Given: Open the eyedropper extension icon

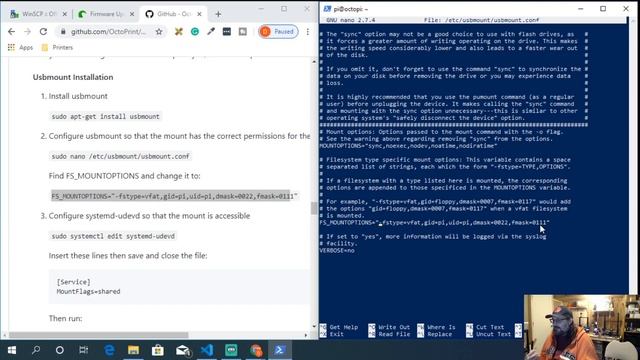Looking at the screenshot, I should point(211,31).
